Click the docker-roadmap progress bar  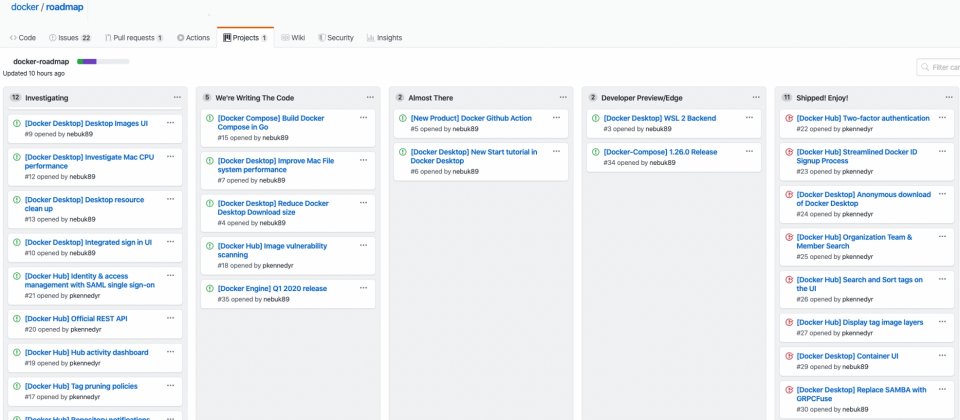coord(103,61)
